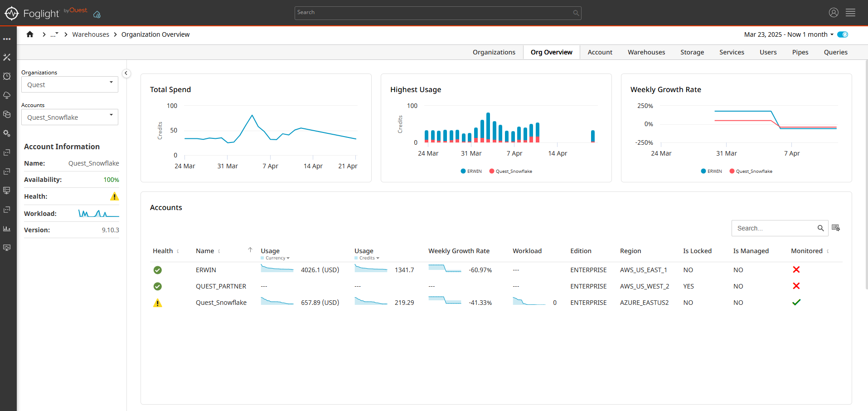Toggle ERWIN legend in Weekly Growth Rate chart
Image resolution: width=868 pixels, height=411 pixels.
pos(712,171)
